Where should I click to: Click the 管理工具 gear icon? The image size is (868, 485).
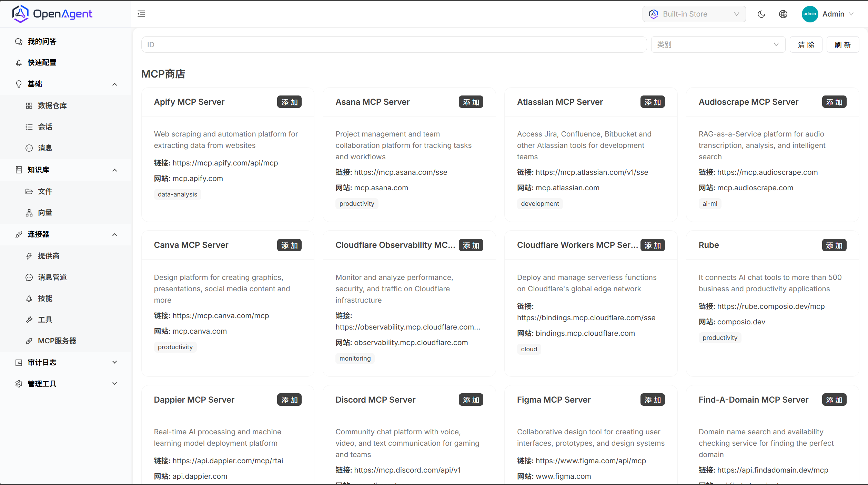19,384
